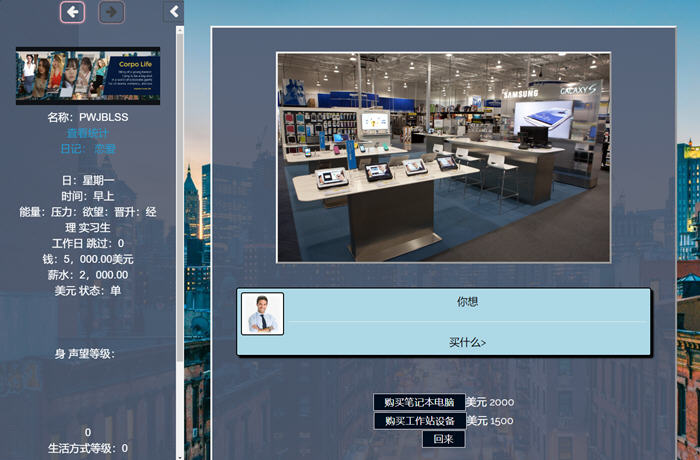Click the 美元 1500 workstation price
Image resolution: width=700 pixels, height=460 pixels.
(490, 421)
